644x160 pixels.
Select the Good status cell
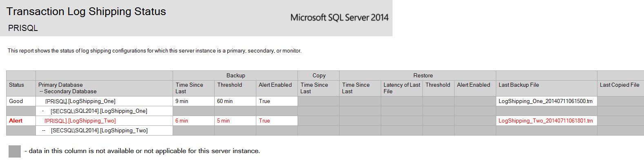[21, 101]
